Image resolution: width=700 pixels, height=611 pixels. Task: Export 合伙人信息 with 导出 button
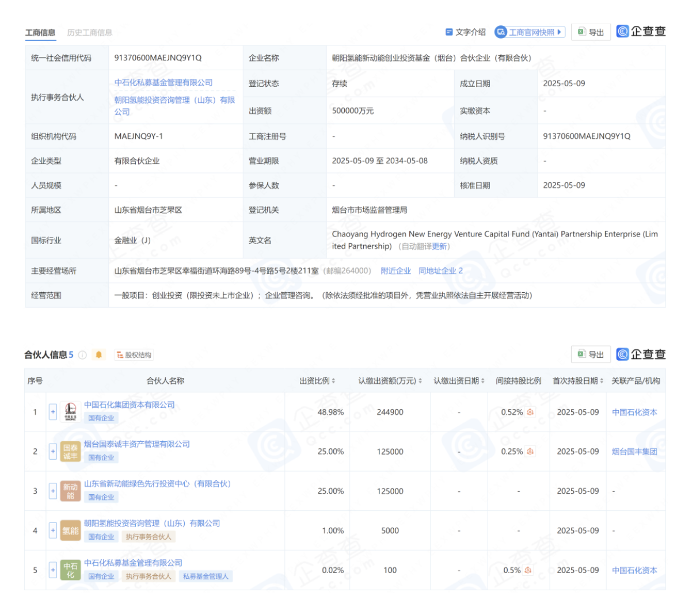pos(591,354)
